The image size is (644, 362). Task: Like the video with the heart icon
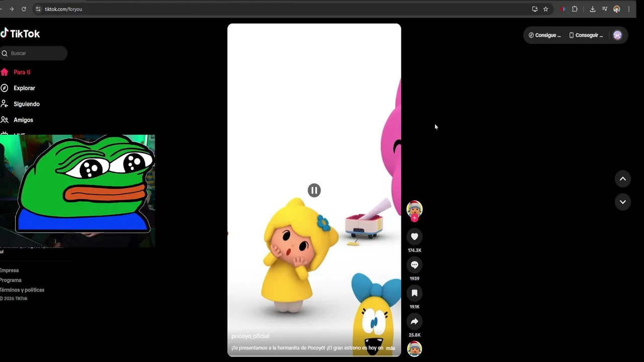pyautogui.click(x=415, y=236)
